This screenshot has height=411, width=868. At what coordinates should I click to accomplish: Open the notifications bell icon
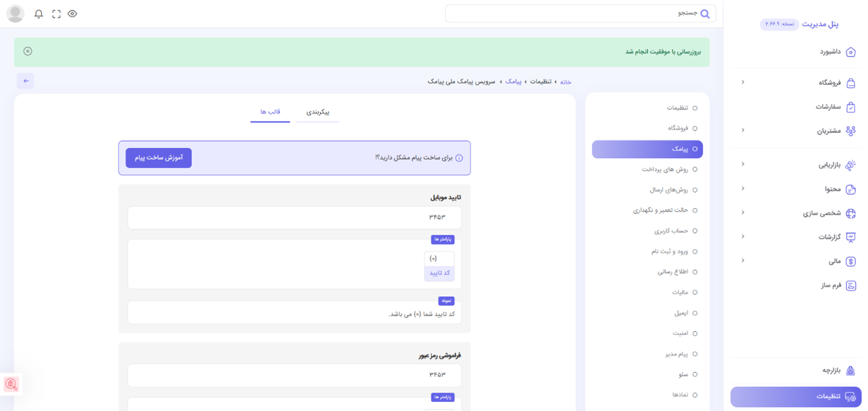point(39,14)
